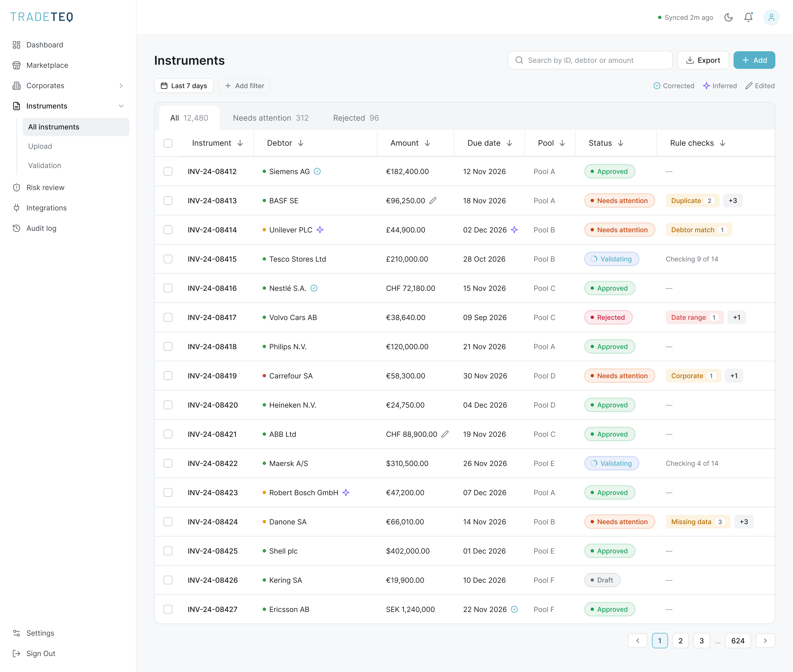Image resolution: width=793 pixels, height=672 pixels.
Task: Click Add filter
Action: [x=244, y=86]
